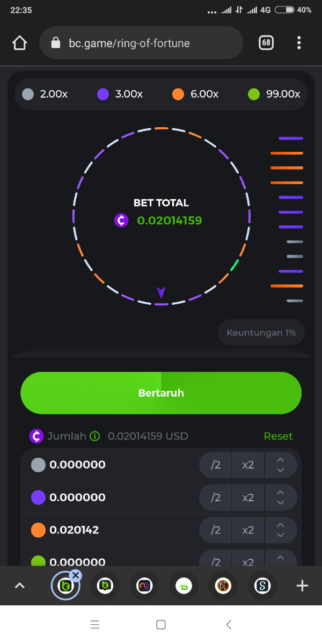Screen dimensions: 322x644
Task: Tap the green pill-shaped site icon in the tab strip
Action: tap(184, 586)
